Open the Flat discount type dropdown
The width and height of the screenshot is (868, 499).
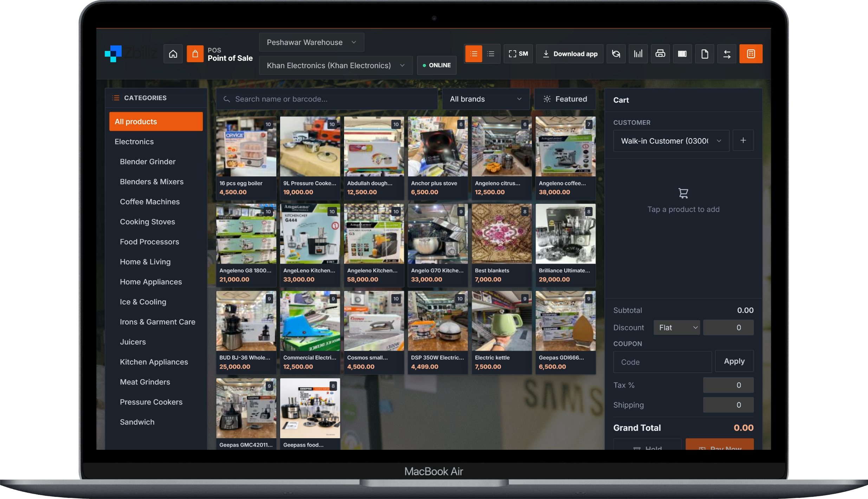click(x=677, y=328)
